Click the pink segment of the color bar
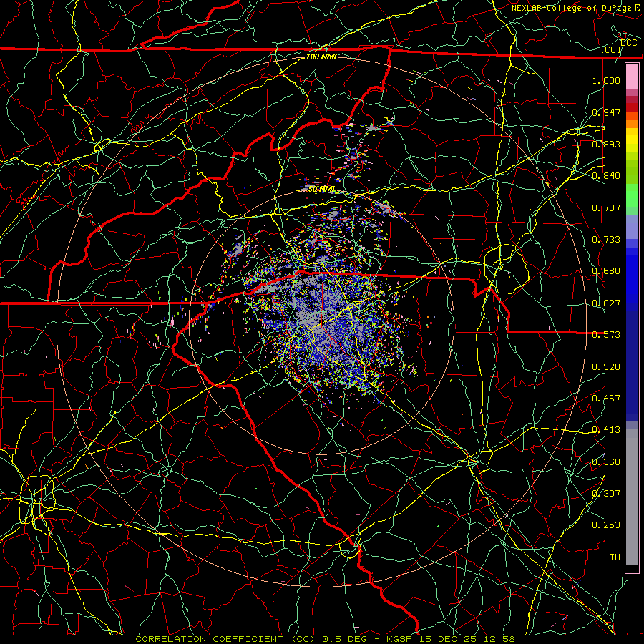The image size is (644, 644). (x=632, y=77)
